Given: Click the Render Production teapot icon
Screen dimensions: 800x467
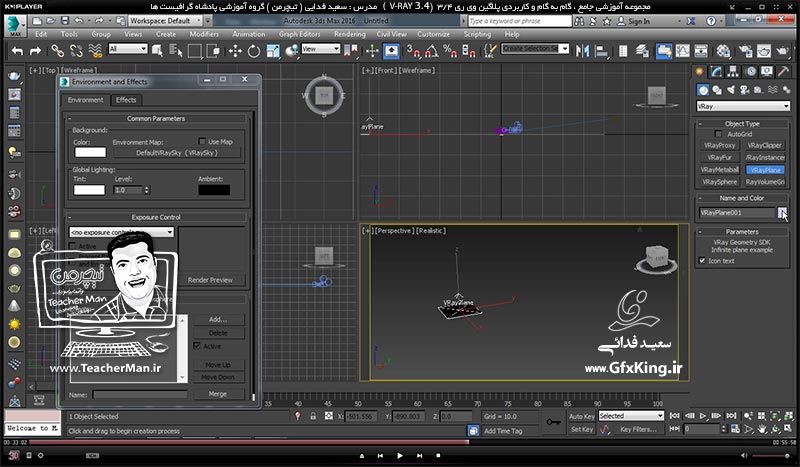Looking at the screenshot, I should point(782,51).
